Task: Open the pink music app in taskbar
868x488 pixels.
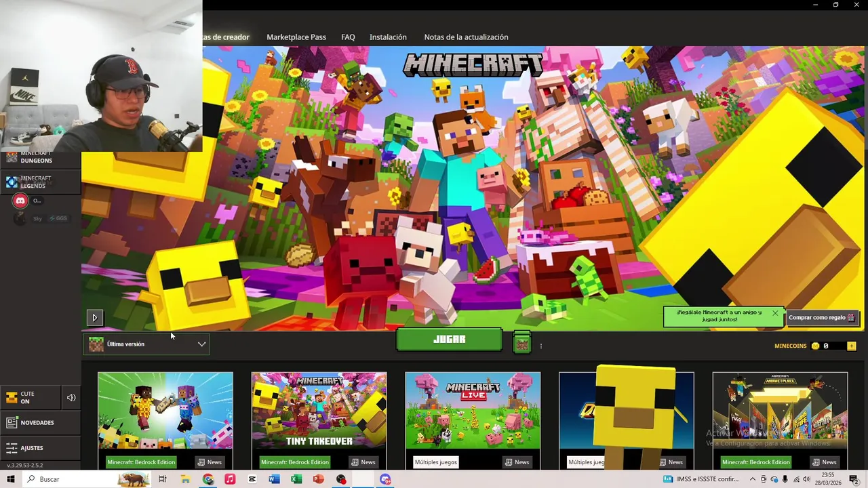Action: point(230,479)
